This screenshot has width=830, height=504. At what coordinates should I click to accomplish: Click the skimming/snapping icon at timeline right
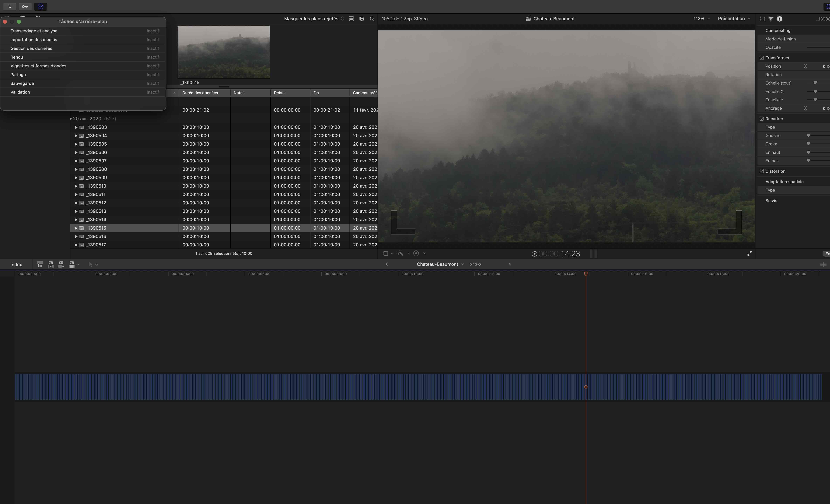pyautogui.click(x=823, y=265)
